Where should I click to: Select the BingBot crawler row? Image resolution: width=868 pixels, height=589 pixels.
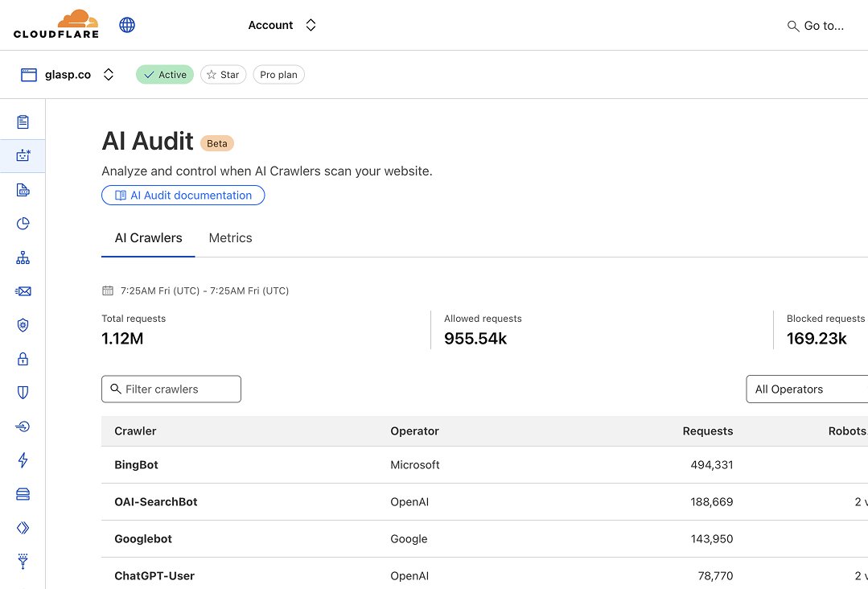pyautogui.click(x=484, y=465)
